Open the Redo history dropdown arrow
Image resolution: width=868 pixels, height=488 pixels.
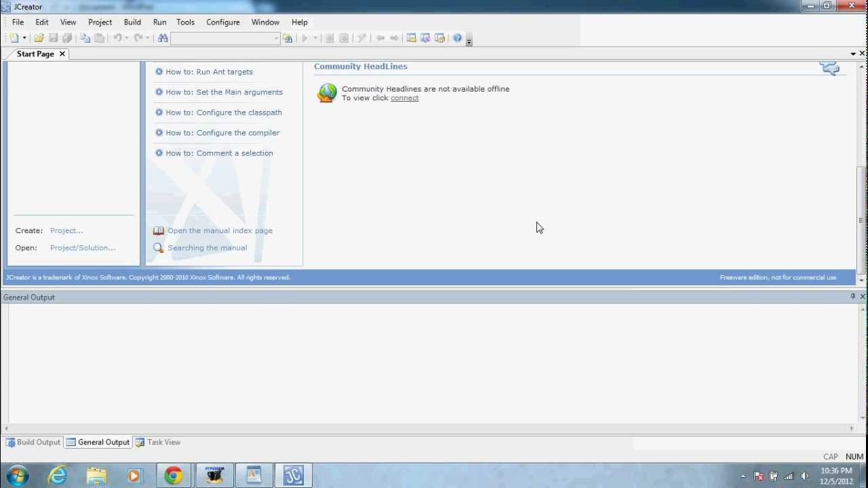(x=147, y=39)
